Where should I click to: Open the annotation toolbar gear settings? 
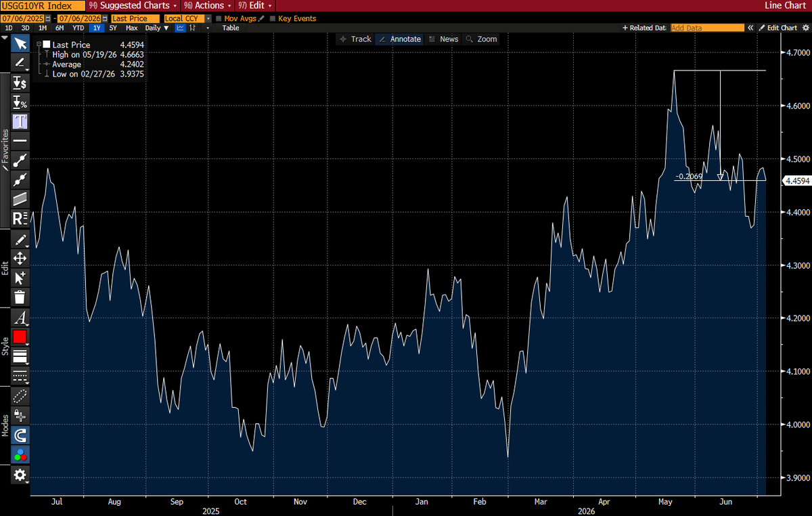pos(20,475)
